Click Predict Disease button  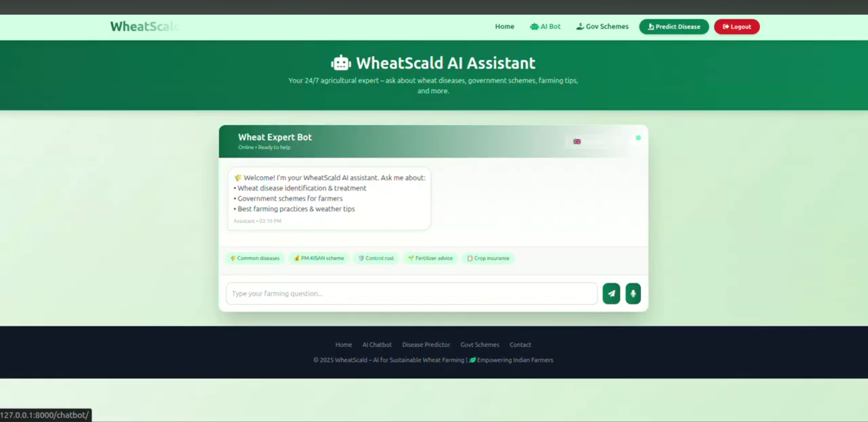coord(674,27)
